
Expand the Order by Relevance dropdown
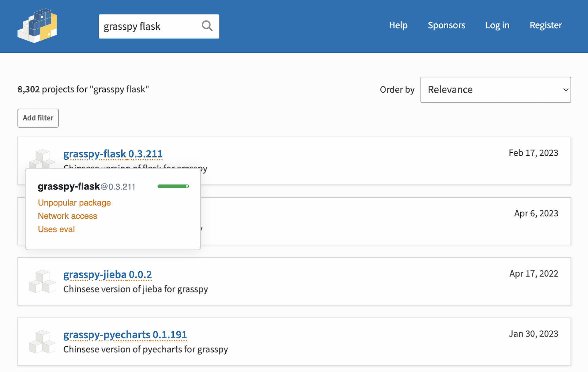496,90
